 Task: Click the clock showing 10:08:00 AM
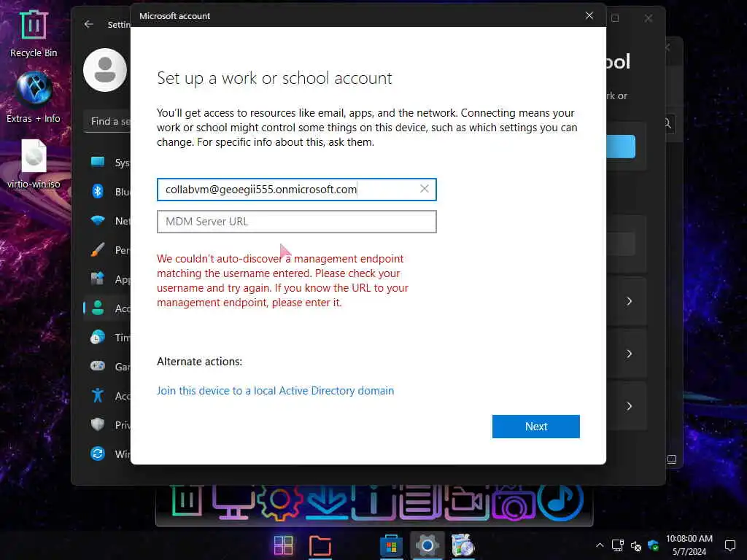689,539
